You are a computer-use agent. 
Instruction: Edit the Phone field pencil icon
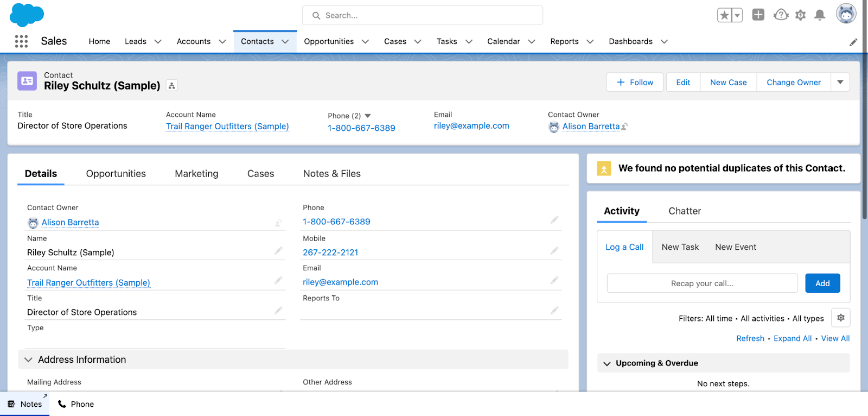point(554,220)
